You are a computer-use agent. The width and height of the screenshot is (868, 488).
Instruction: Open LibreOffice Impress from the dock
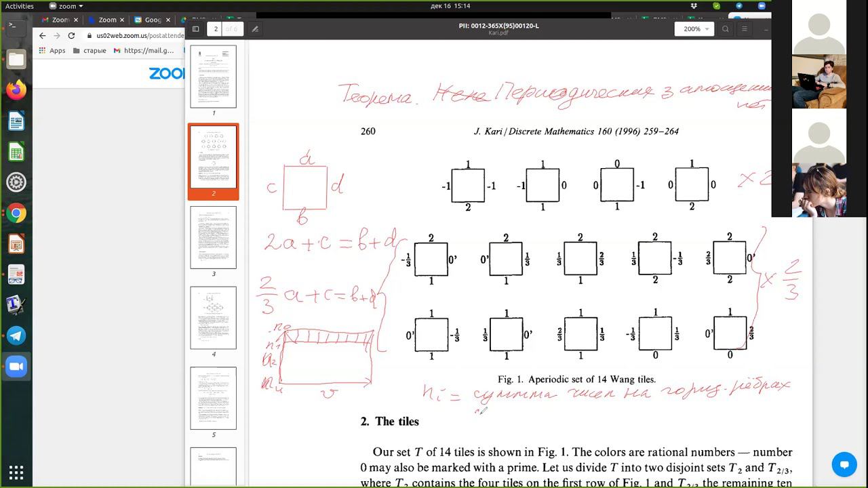[16, 244]
